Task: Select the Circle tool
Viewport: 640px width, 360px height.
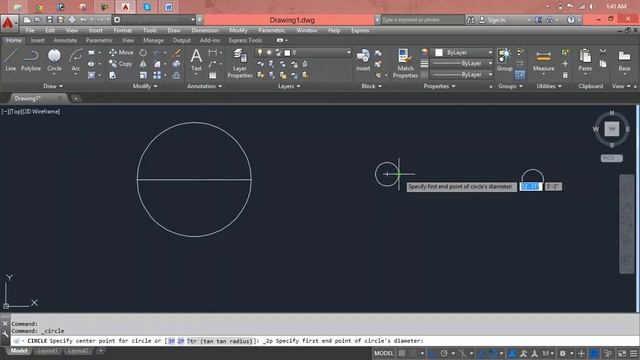Action: pyautogui.click(x=54, y=60)
